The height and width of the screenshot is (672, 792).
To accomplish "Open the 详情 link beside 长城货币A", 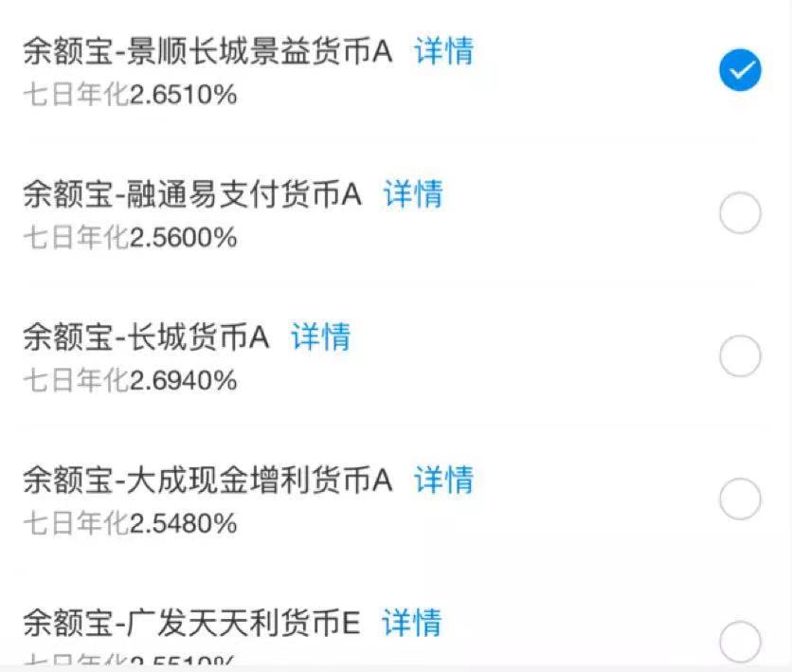I will (320, 337).
